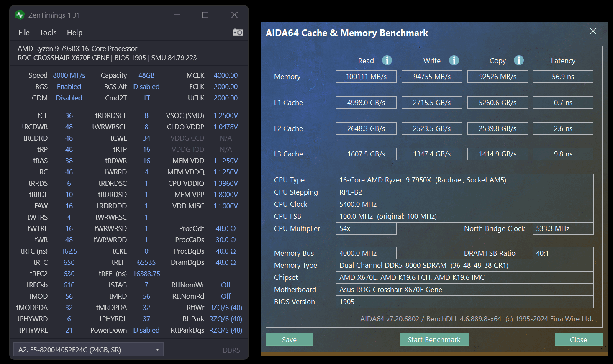Maximize the ZenTimings window
The width and height of the screenshot is (613, 364).
tap(205, 15)
